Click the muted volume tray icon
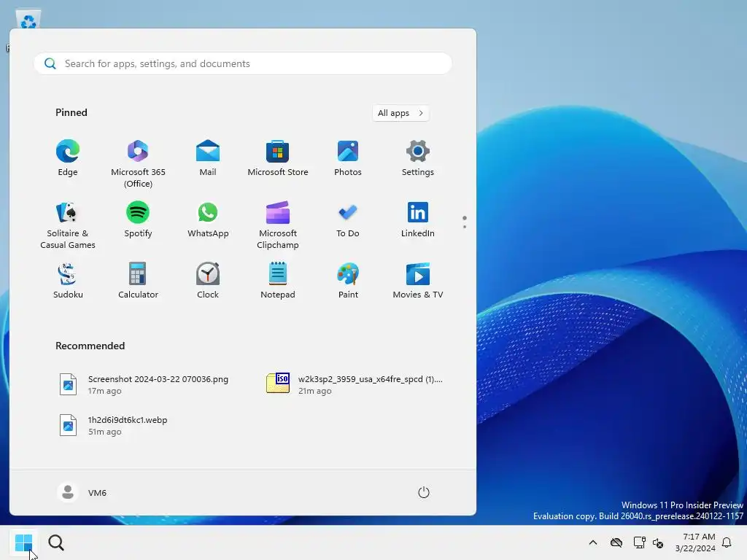This screenshot has height=560, width=747. point(659,542)
